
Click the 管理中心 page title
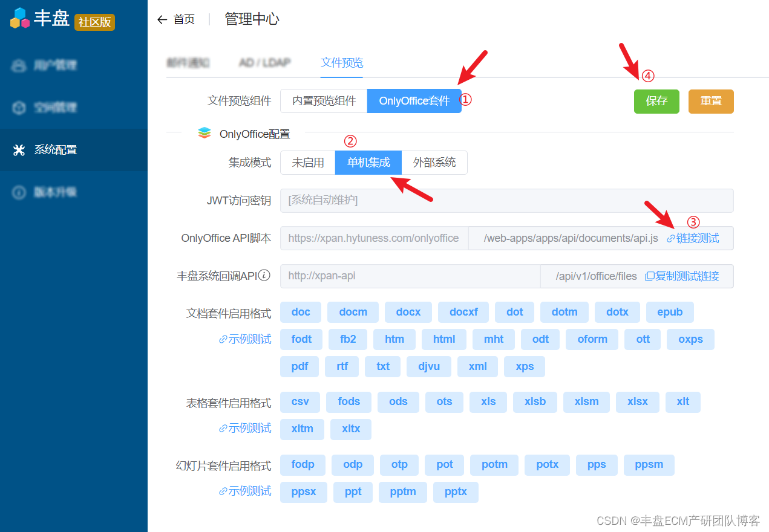[252, 19]
